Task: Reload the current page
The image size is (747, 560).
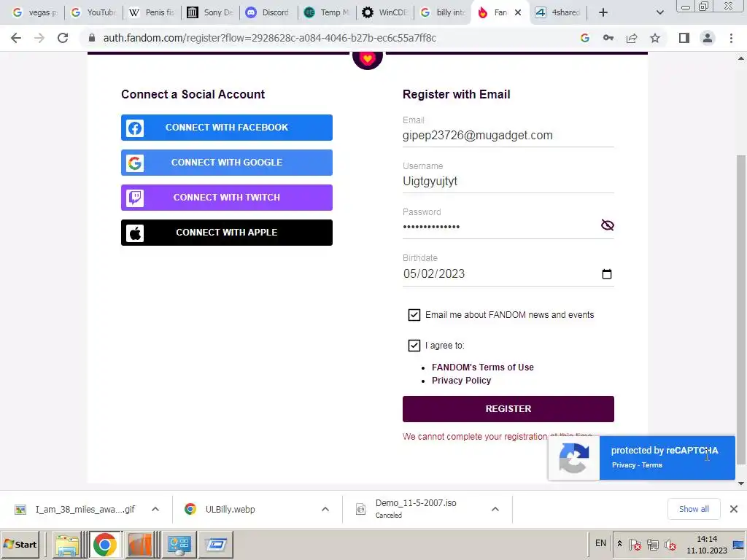Action: (63, 38)
